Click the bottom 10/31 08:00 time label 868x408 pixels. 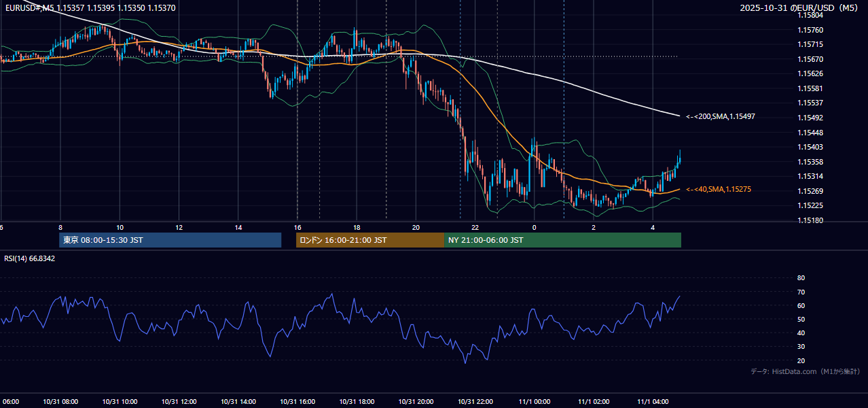click(x=60, y=402)
